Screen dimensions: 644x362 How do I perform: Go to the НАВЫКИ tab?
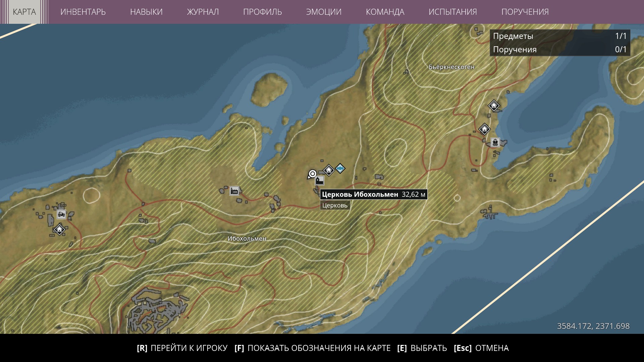pyautogui.click(x=146, y=12)
